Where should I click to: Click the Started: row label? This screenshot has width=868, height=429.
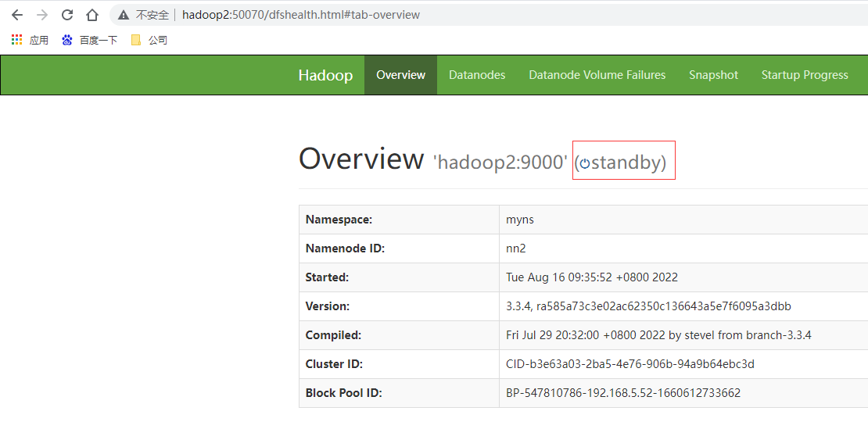(327, 277)
